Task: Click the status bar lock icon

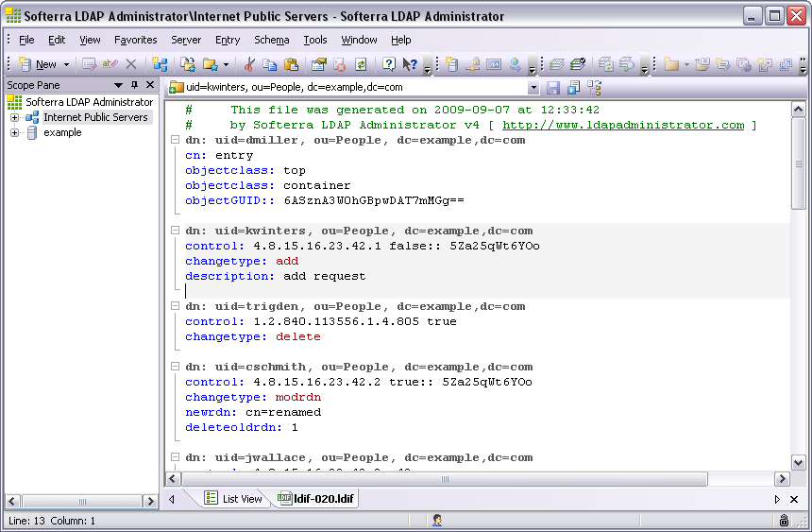Action: pos(784,520)
